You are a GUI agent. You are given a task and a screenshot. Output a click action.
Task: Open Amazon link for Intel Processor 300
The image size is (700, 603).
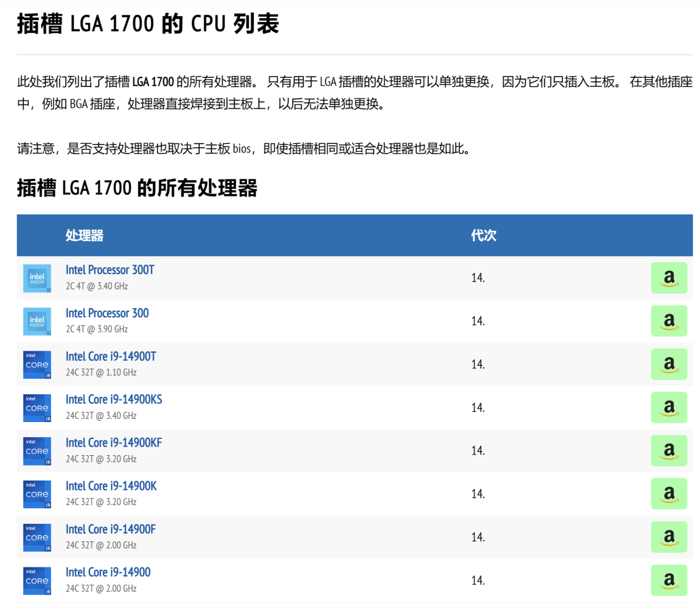pyautogui.click(x=669, y=321)
